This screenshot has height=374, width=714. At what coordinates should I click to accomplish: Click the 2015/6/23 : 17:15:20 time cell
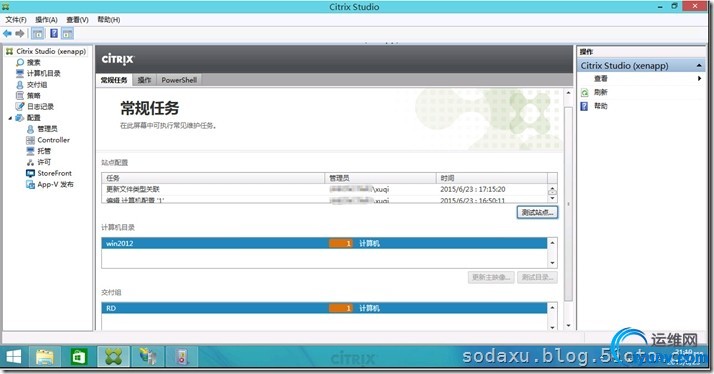click(x=473, y=189)
